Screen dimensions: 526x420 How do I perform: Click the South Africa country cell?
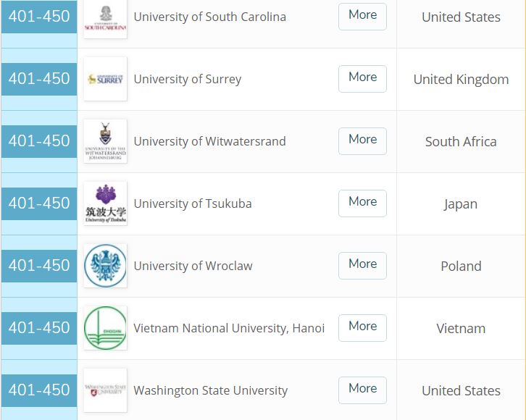coord(461,142)
